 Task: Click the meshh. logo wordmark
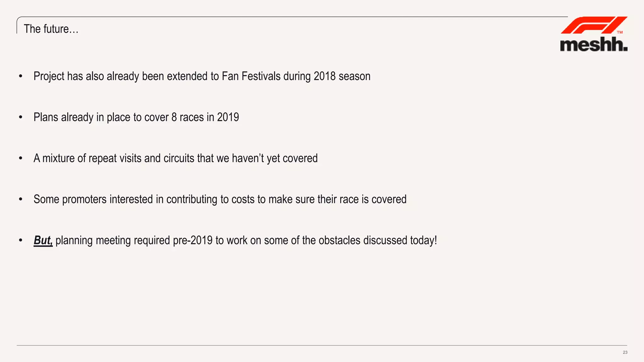point(593,45)
